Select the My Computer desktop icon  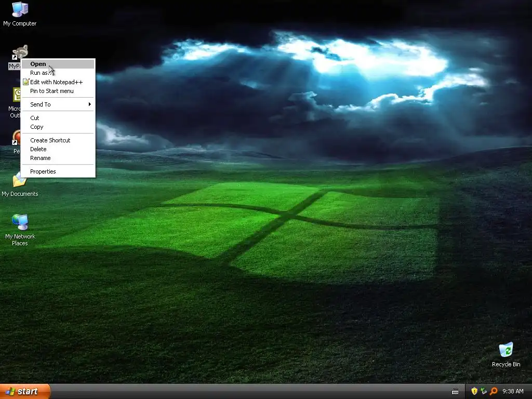click(20, 9)
